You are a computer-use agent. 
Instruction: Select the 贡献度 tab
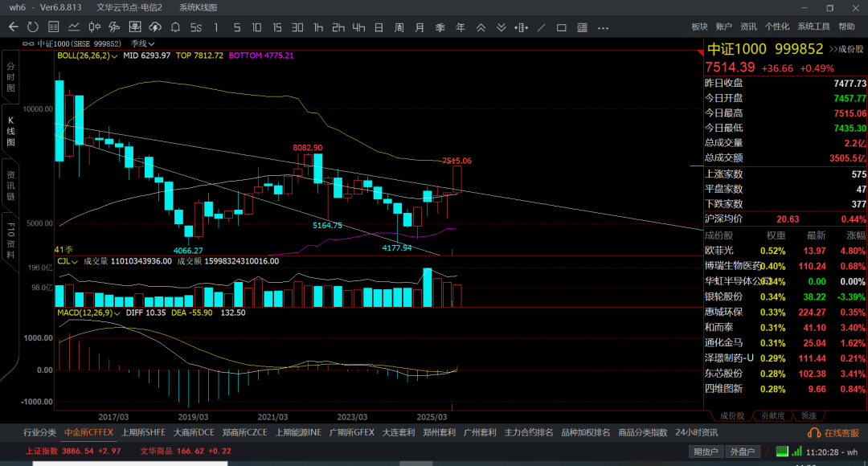tap(773, 415)
